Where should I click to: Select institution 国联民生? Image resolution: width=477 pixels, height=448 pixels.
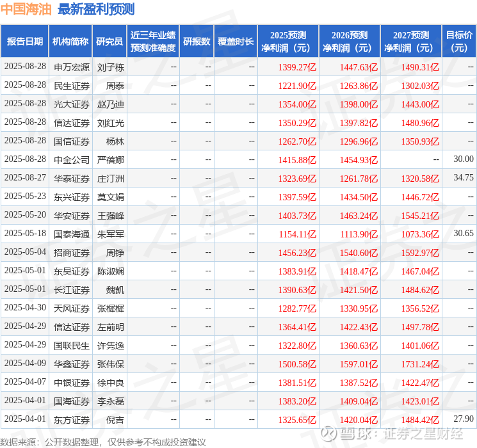pyautogui.click(x=72, y=346)
